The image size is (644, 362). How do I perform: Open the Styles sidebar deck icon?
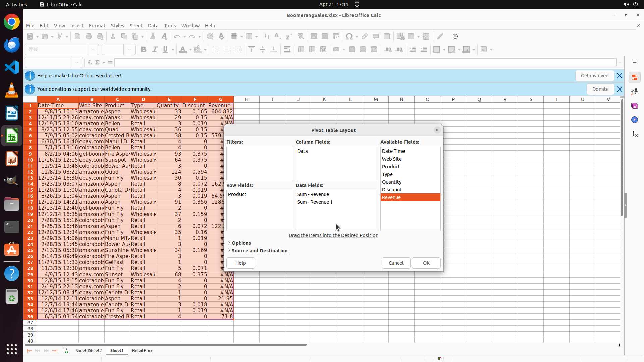pyautogui.click(x=634, y=92)
